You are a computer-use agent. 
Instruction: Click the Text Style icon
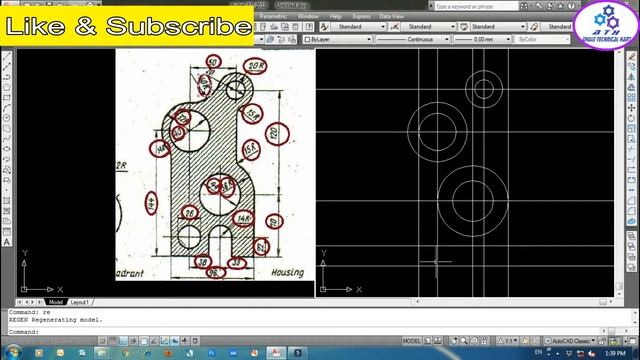point(324,27)
